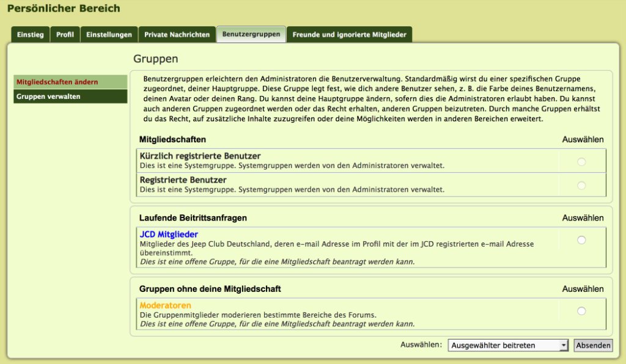Open the Einstieg tab
Viewport: 626px width, 364px height.
[x=30, y=35]
